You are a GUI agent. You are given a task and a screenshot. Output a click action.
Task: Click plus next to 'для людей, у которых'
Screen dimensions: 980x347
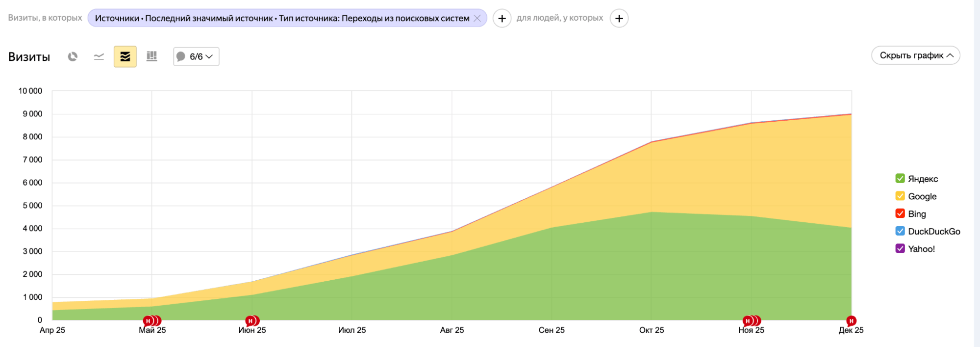point(619,19)
